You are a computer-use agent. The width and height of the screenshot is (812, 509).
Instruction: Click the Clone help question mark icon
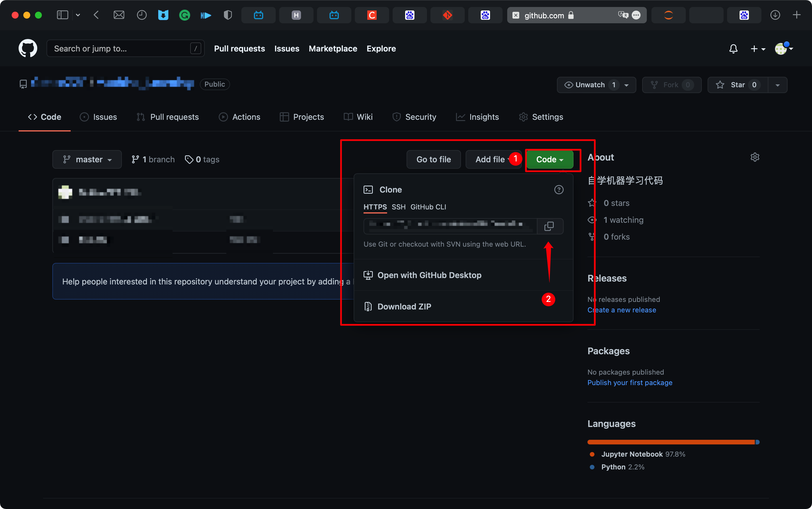pos(559,190)
